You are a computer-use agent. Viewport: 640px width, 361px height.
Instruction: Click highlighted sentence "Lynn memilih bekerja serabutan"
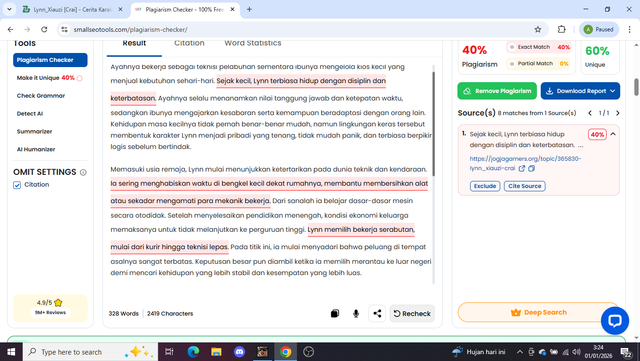coord(361,230)
